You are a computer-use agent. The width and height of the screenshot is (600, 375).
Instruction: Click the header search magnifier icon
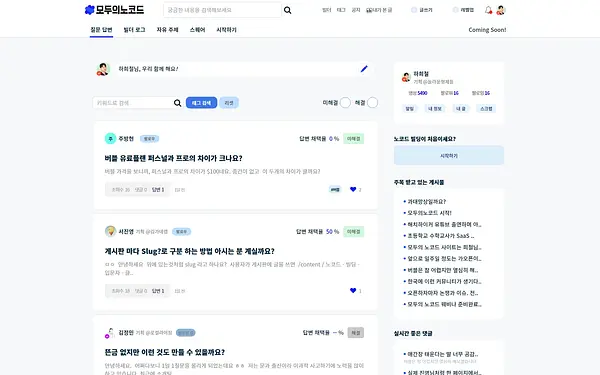287,10
